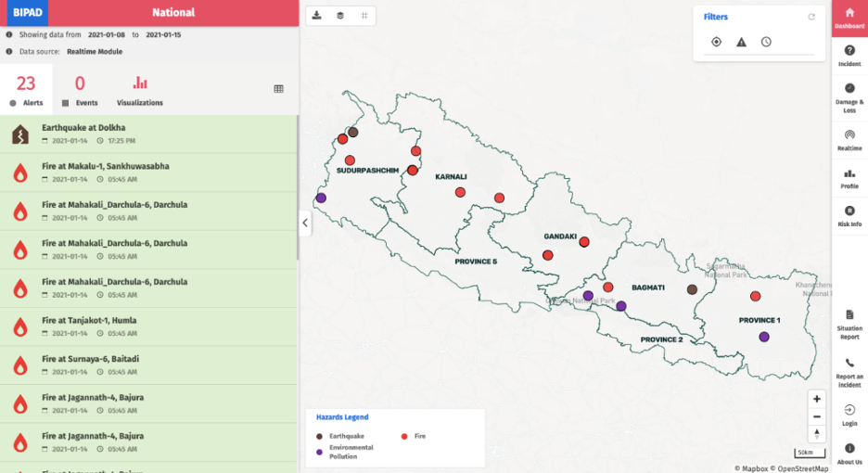The height and width of the screenshot is (473, 868).
Task: Click the Mapbox attribution link
Action: [751, 468]
